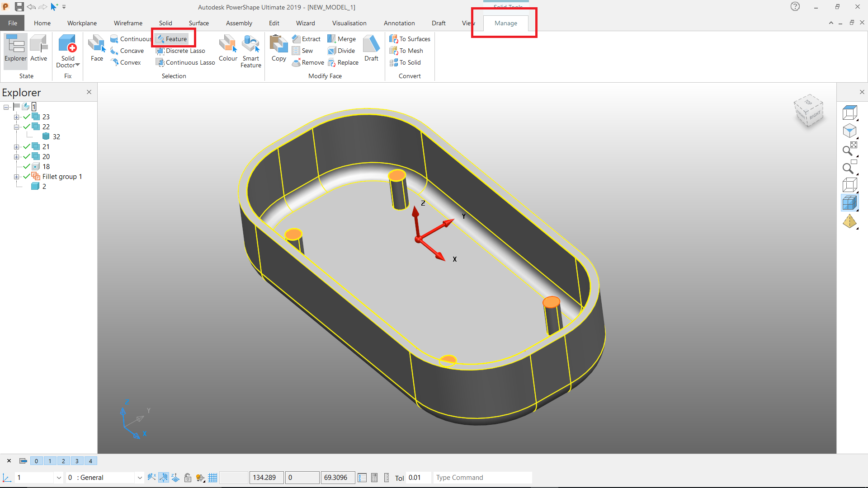Screen dimensions: 868x488
Task: Click the Copy face icon
Action: click(278, 45)
